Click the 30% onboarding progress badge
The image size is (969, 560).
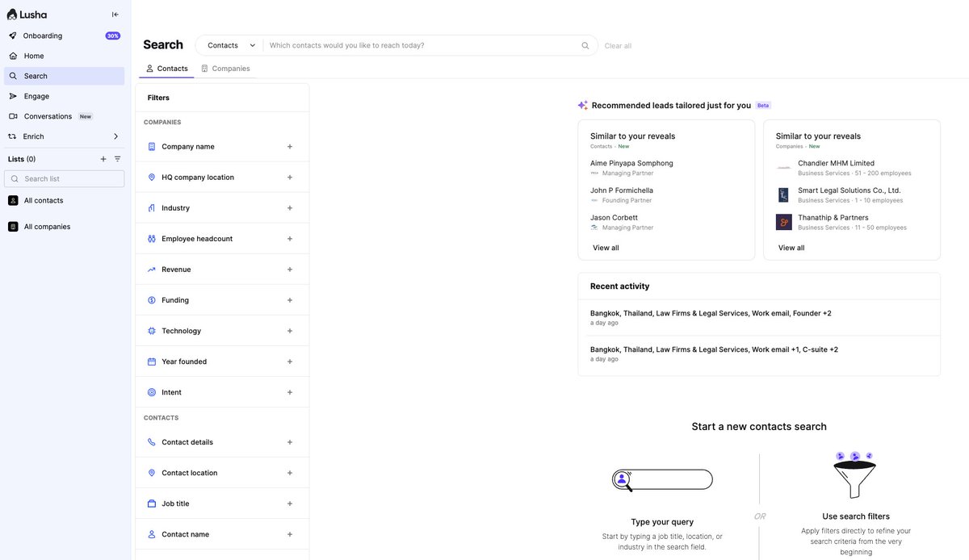(x=113, y=36)
